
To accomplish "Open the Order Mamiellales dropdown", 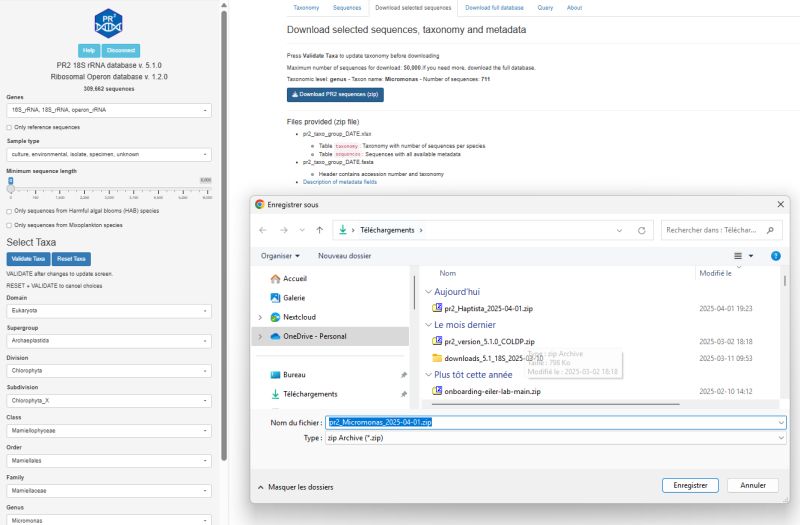I will (x=109, y=461).
